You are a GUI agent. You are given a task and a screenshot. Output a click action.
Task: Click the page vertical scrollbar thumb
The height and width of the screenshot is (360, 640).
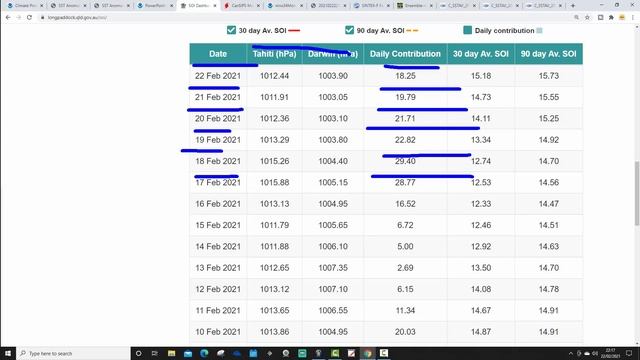pos(637,193)
